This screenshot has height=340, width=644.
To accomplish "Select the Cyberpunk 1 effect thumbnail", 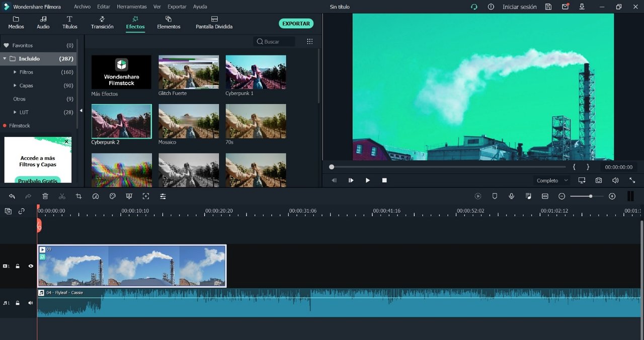I will point(256,72).
